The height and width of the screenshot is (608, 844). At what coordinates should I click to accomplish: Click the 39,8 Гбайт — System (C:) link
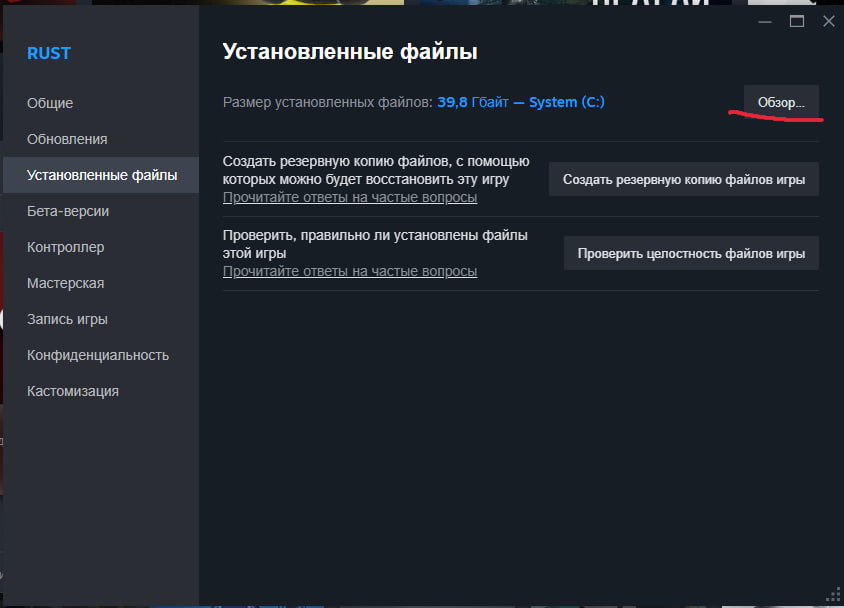coord(521,102)
